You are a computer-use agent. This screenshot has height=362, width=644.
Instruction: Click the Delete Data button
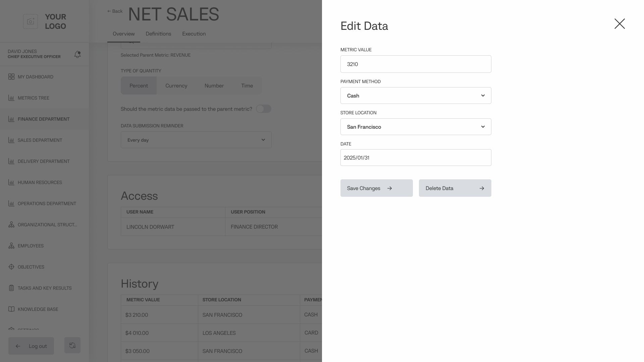pyautogui.click(x=455, y=188)
